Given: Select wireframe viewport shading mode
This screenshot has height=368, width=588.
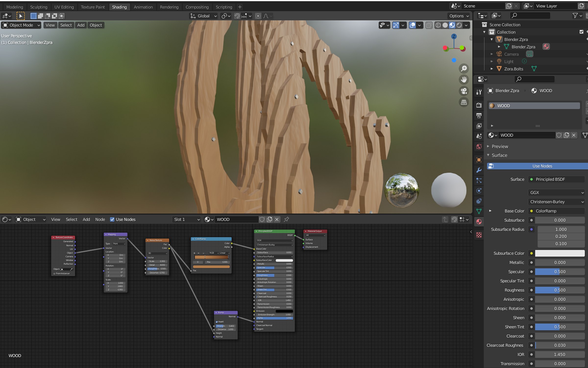Looking at the screenshot, I should (x=438, y=25).
